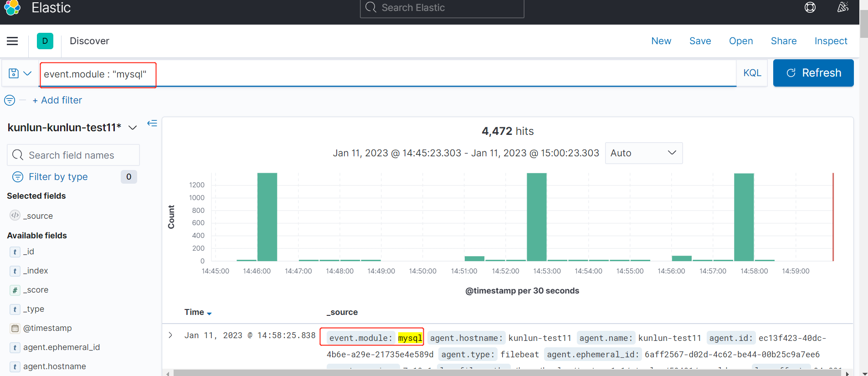Screen dimensions: 868x376
Task: Click Save in the top menu
Action: pos(700,41)
